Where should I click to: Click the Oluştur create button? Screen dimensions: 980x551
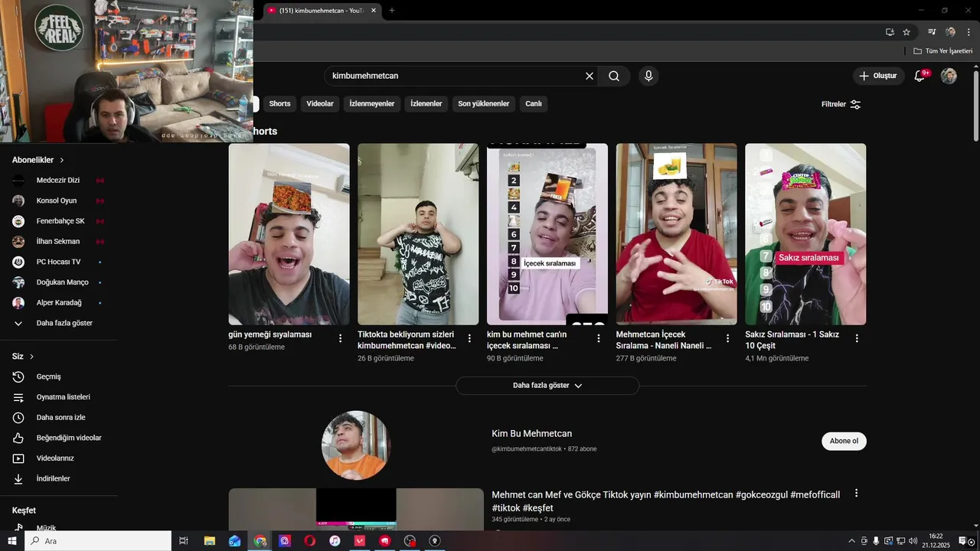878,76
